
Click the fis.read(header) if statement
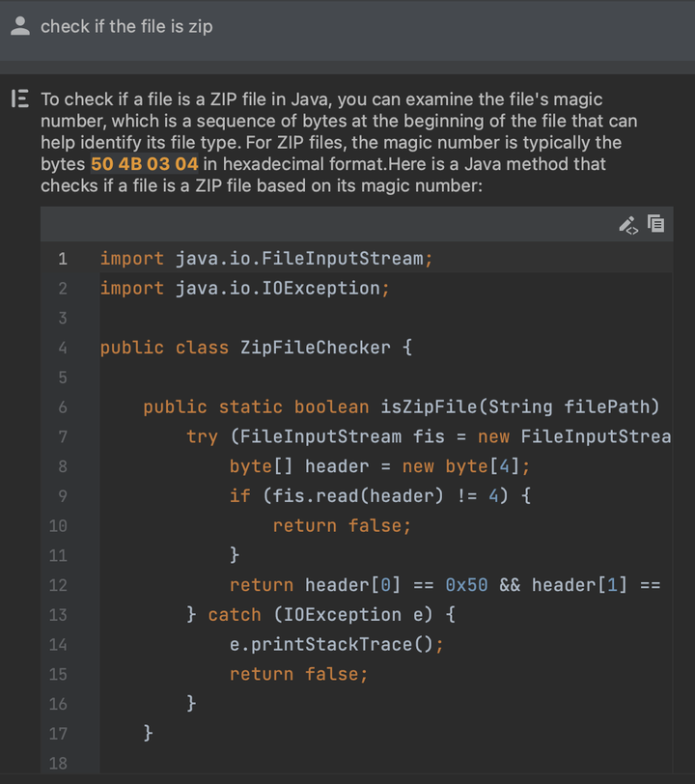point(379,496)
